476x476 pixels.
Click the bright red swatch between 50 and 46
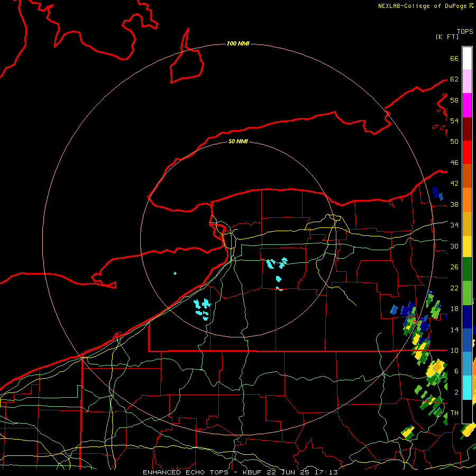467,152
